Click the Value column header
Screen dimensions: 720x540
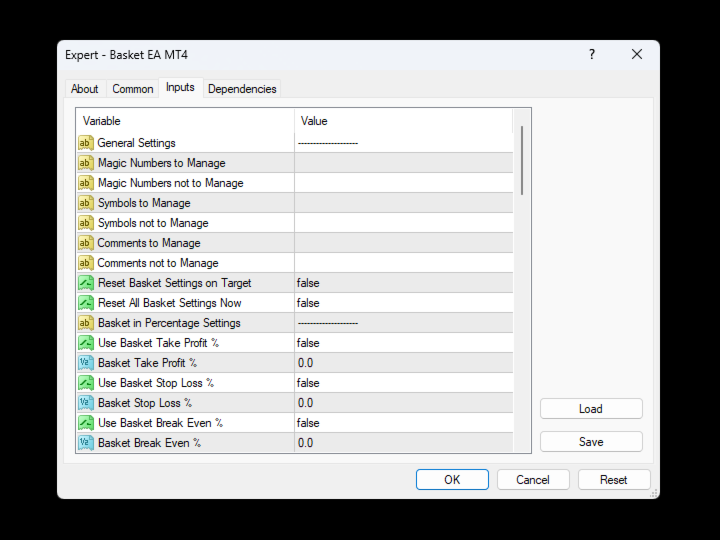tap(403, 121)
